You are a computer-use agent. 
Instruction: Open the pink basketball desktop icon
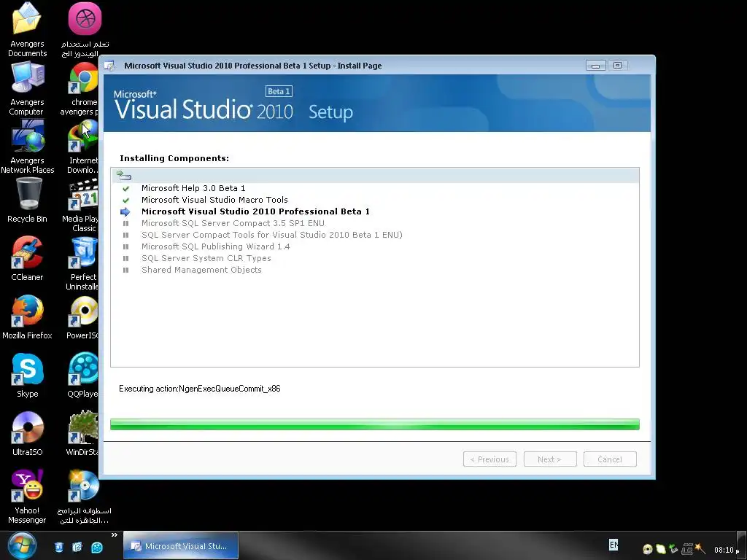pos(85,18)
